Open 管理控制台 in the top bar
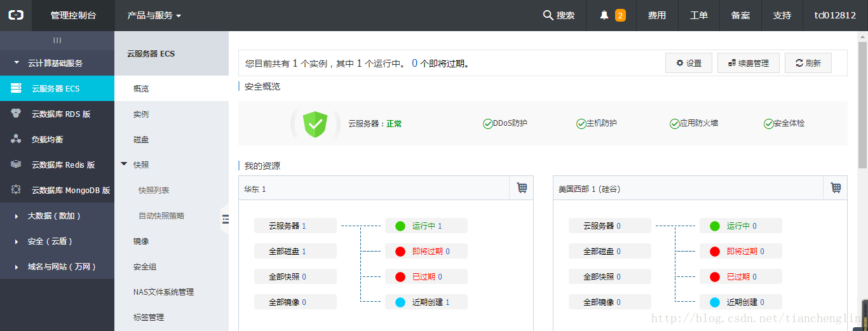Image resolution: width=868 pixels, height=331 pixels. 73,15
